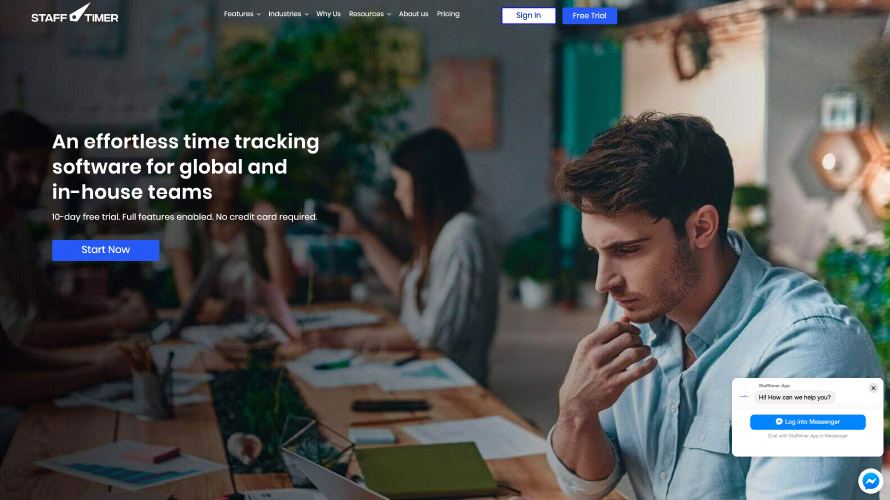Click the Staff Timer logo

coord(75,14)
